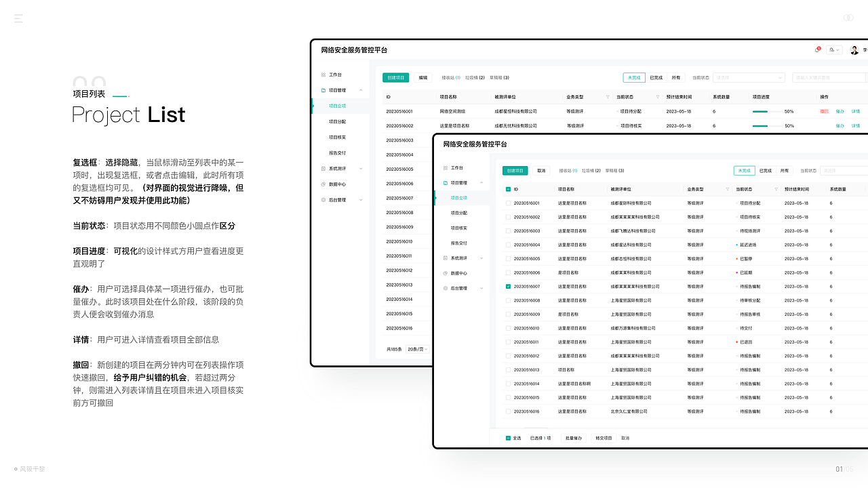Open 当前状态 select dropdown in back window
The width and height of the screenshot is (868, 488).
[749, 78]
